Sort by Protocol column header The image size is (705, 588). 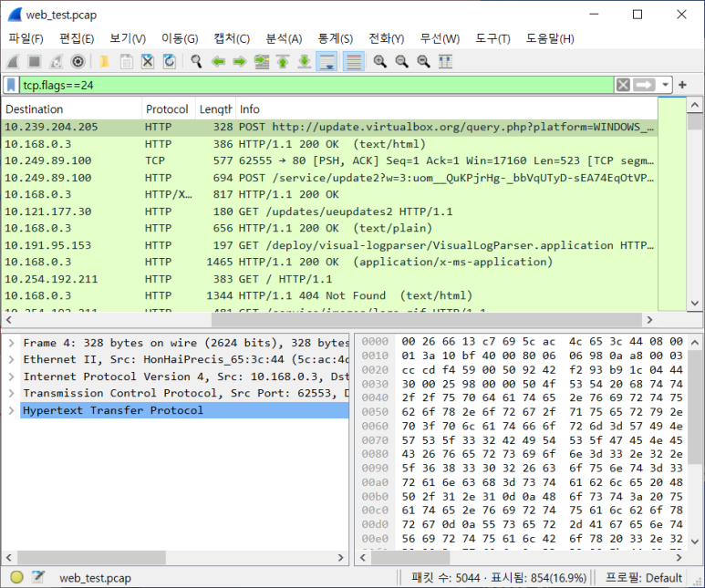169,109
